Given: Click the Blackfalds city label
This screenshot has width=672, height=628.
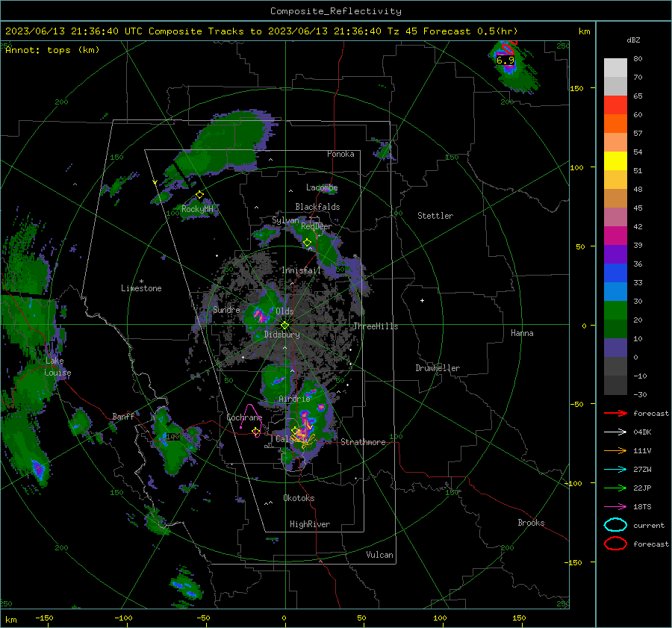Looking at the screenshot, I should coord(317,207).
